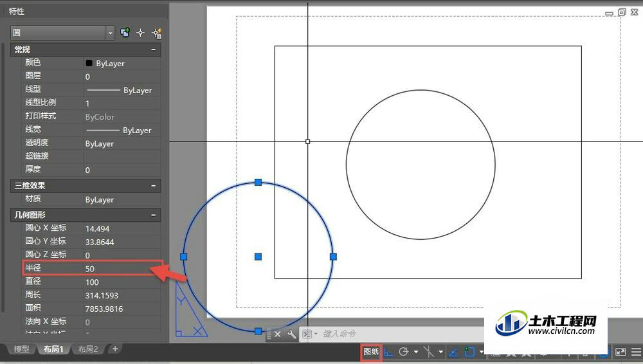This screenshot has width=643, height=364.
Task: Restore down the drawing viewport window
Action: 622,12
